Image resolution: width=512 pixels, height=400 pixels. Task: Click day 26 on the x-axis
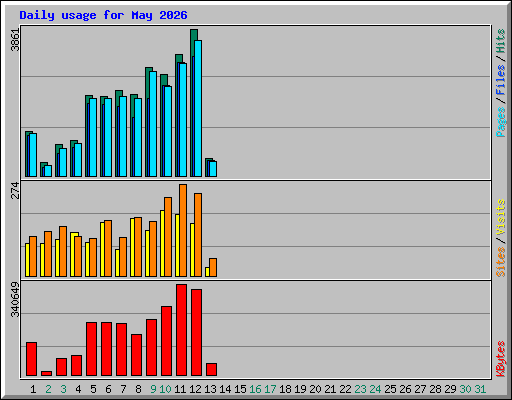[405, 389]
